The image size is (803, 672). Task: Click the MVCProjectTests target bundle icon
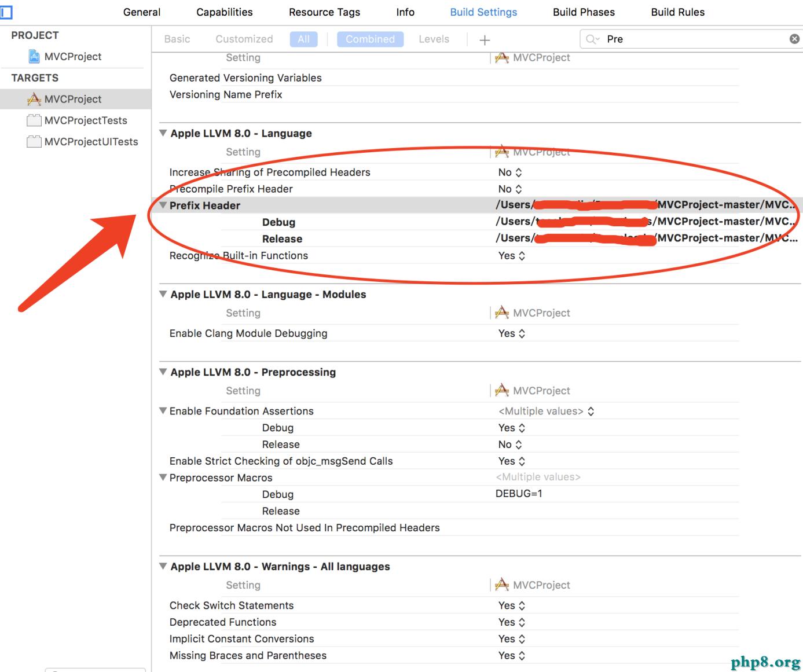34,120
